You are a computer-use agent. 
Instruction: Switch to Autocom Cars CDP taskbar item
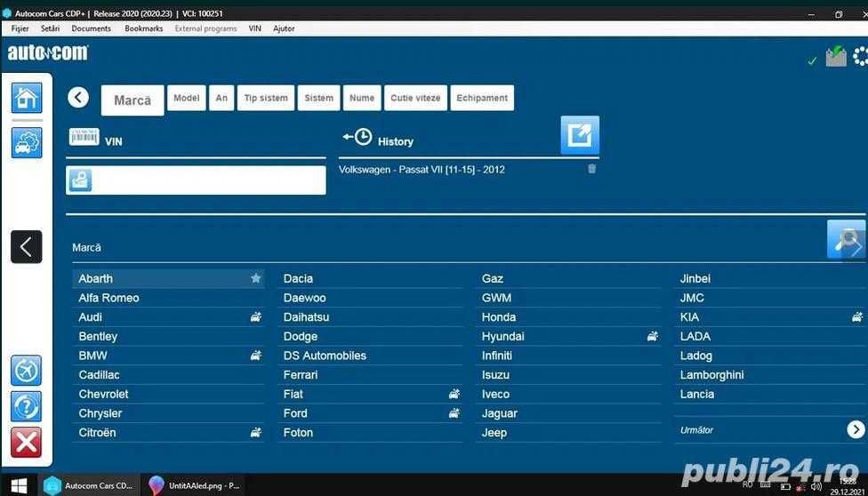89,485
